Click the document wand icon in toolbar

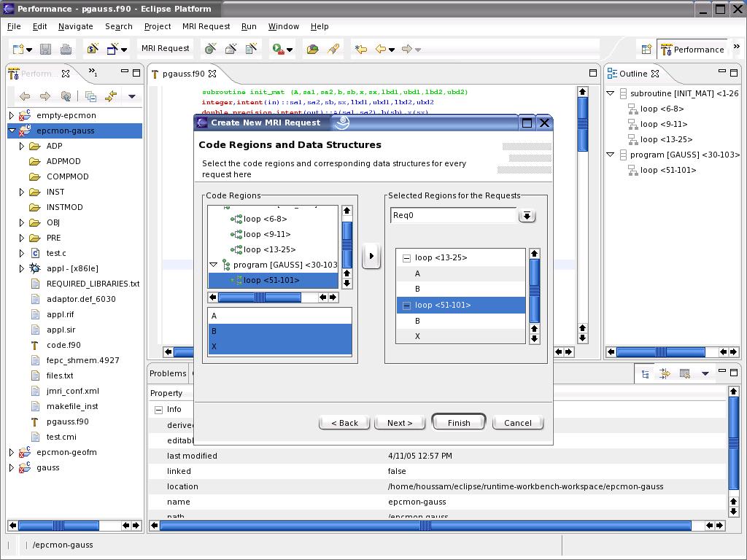251,49
